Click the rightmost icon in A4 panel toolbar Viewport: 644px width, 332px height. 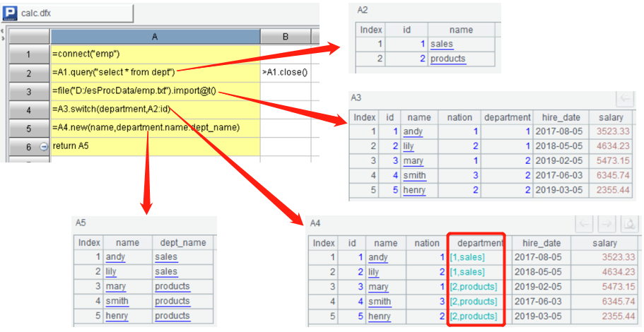[626, 225]
